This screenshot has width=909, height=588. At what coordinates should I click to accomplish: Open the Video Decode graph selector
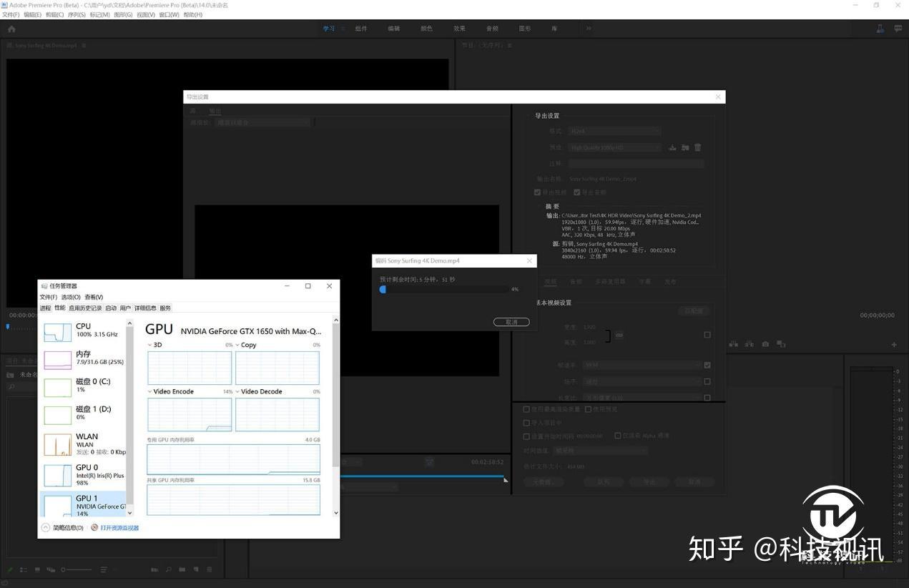258,391
